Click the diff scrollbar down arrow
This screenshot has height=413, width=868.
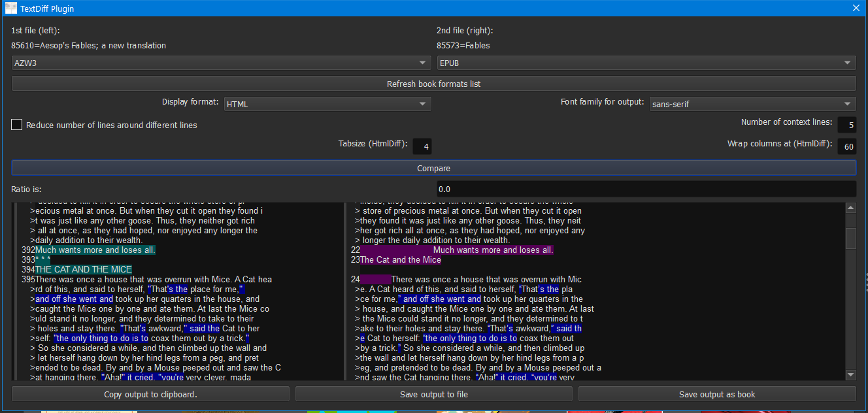click(x=851, y=375)
